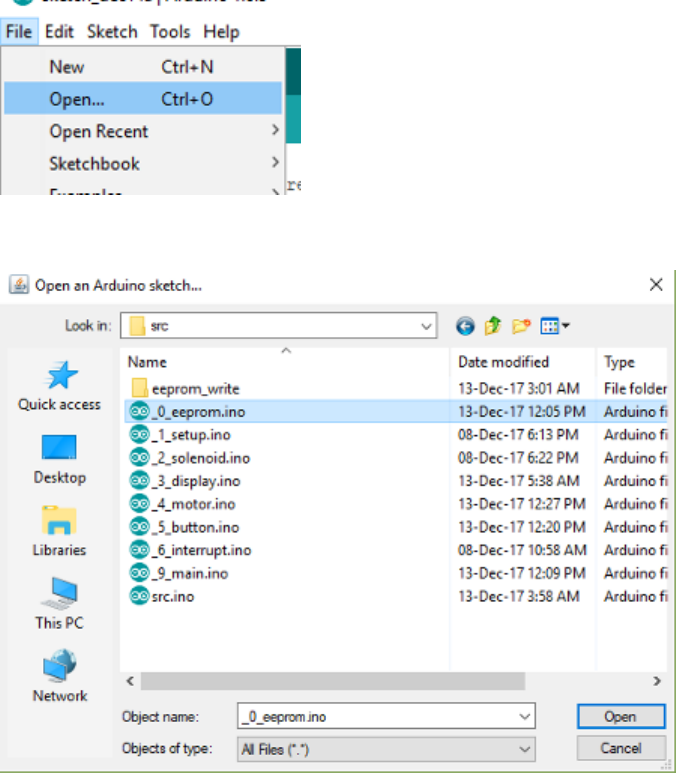Image resolution: width=676 pixels, height=773 pixels.
Task: Click the Arduino icon of _9_main.ino
Action: (140, 573)
